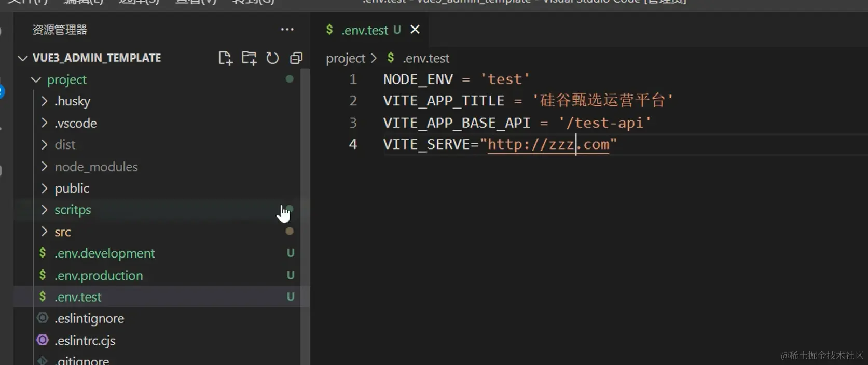
Task: Click the U git status badge of .env.production
Action: click(291, 275)
